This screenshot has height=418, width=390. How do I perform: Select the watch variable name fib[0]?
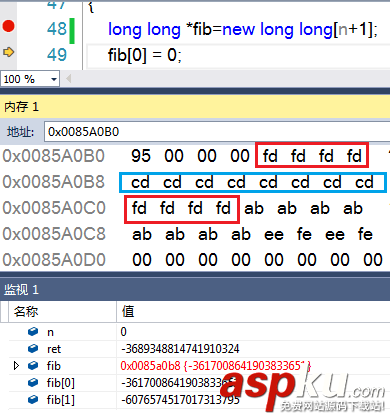click(61, 383)
